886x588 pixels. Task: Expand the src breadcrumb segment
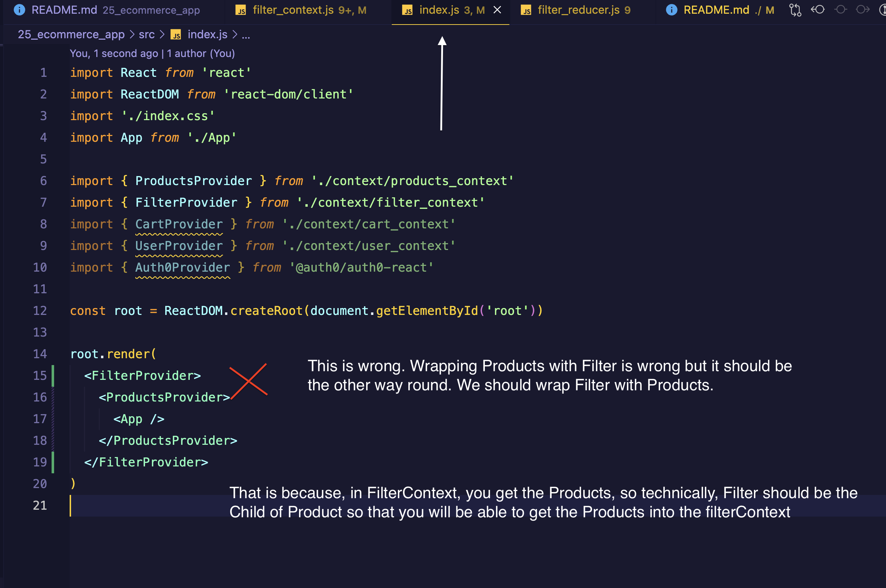[x=146, y=35]
